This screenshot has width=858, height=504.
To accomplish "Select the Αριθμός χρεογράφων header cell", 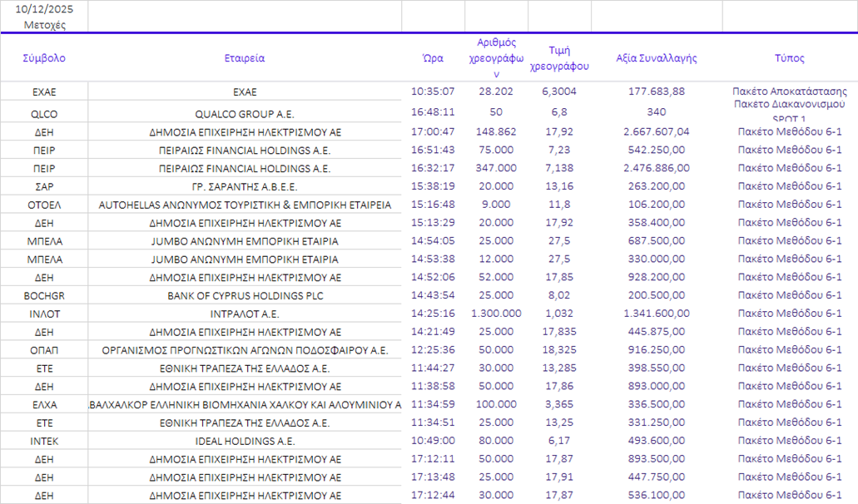I will (x=496, y=58).
